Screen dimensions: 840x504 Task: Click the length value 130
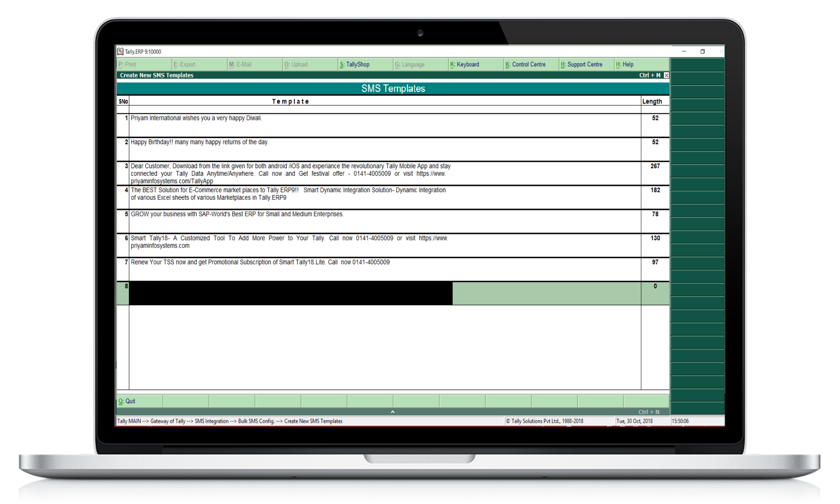click(x=655, y=238)
